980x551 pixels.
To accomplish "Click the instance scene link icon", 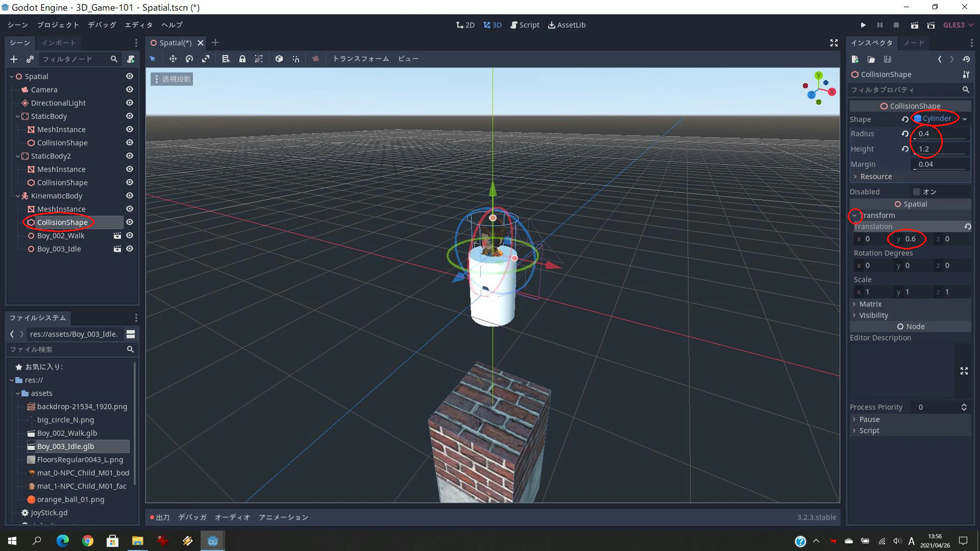I will pyautogui.click(x=30, y=59).
